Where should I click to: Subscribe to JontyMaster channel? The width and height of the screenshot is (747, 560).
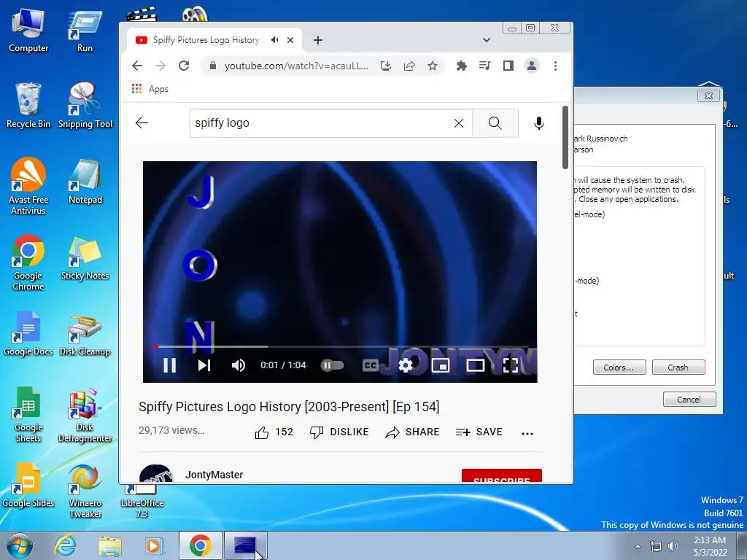coord(502,475)
